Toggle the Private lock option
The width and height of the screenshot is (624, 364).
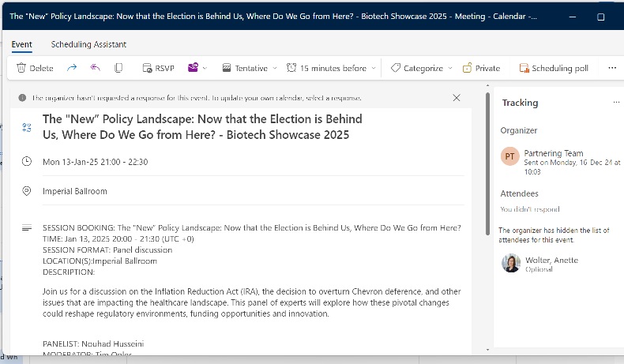(481, 68)
